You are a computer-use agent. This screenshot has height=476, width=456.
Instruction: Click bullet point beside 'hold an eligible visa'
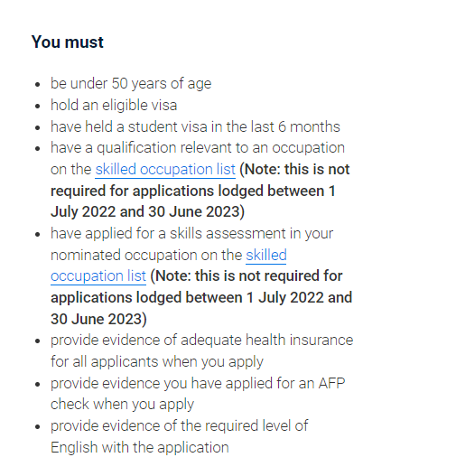[38, 106]
